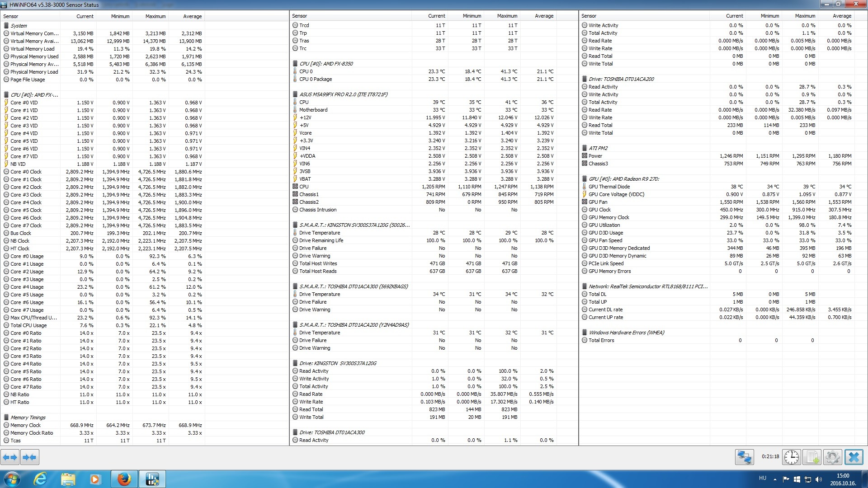Image resolution: width=868 pixels, height=488 pixels.
Task: Select the PCIe Link Speed row
Action: tap(718, 263)
